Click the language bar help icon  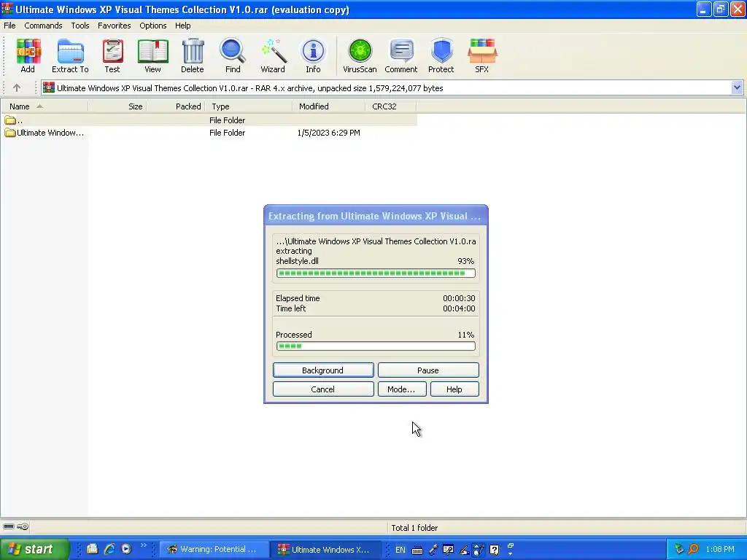[495, 550]
